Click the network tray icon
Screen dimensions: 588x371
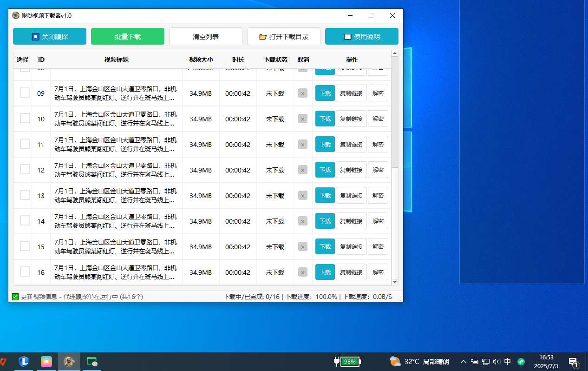486,361
